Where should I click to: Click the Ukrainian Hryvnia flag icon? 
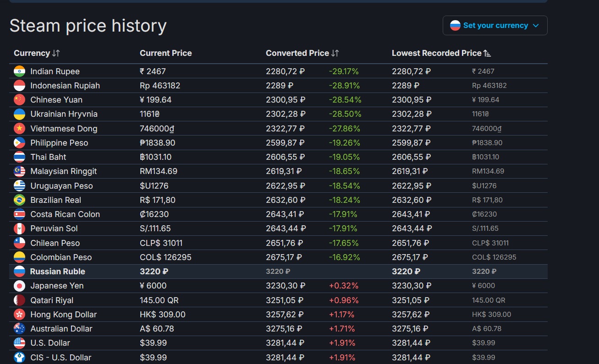click(19, 114)
